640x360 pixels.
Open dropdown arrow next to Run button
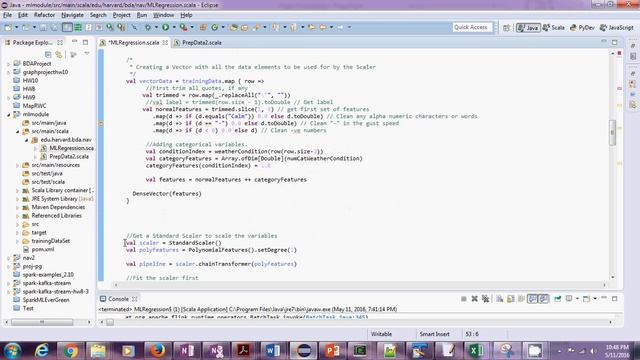coord(174,27)
